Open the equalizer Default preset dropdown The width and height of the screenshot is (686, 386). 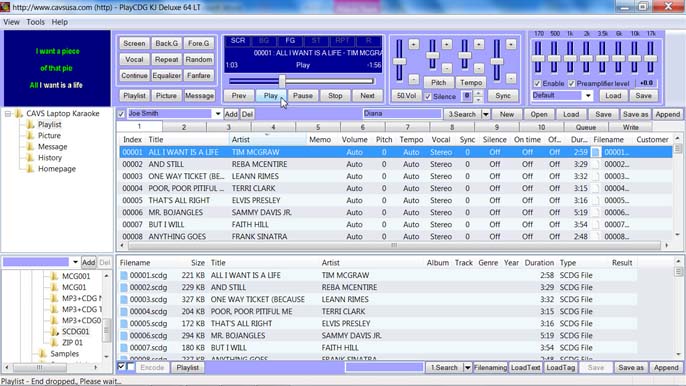(588, 96)
